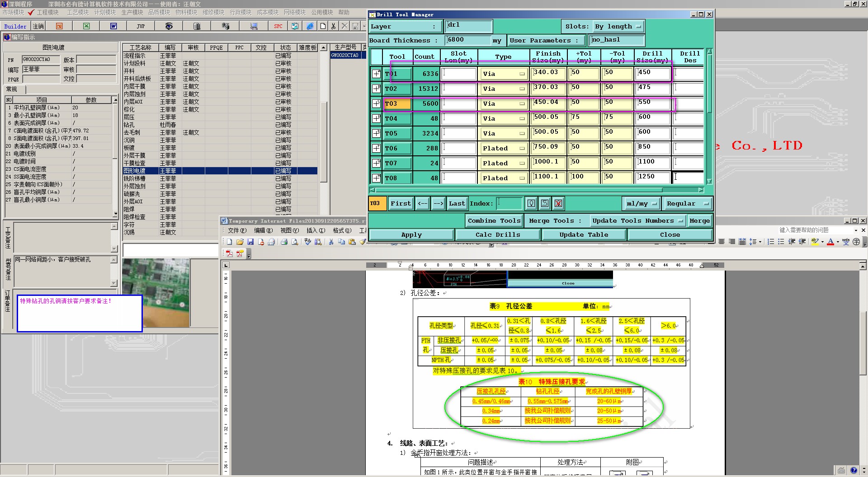Click the Word copy icon
The image size is (868, 477).
coord(341,242)
